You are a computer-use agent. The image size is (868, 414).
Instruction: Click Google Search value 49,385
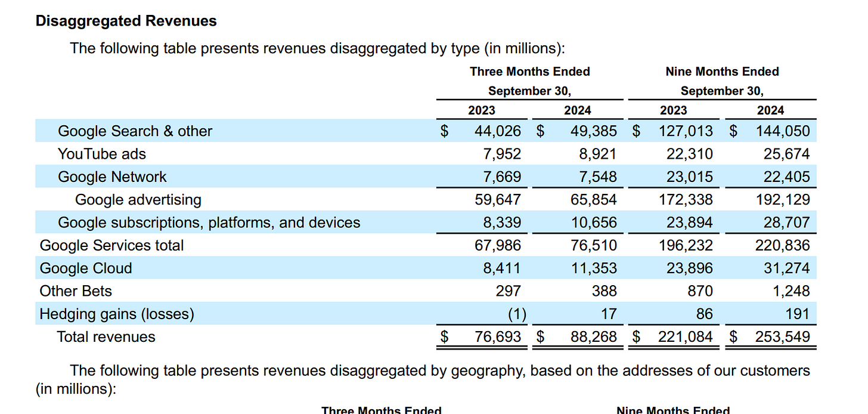point(594,131)
